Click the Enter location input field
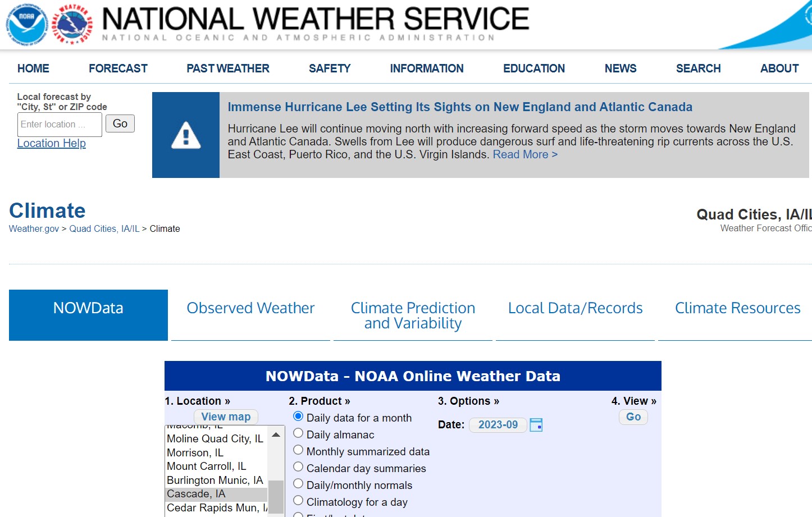 tap(59, 124)
